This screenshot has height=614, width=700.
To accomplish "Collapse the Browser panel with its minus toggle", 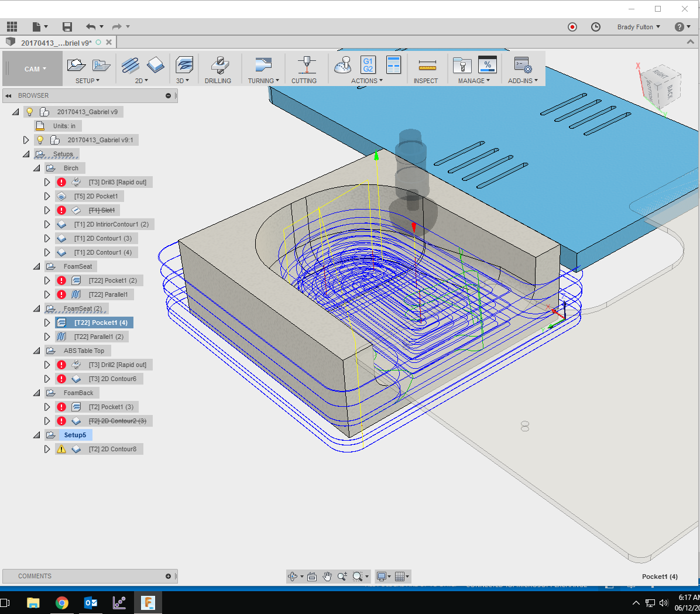I will [169, 95].
